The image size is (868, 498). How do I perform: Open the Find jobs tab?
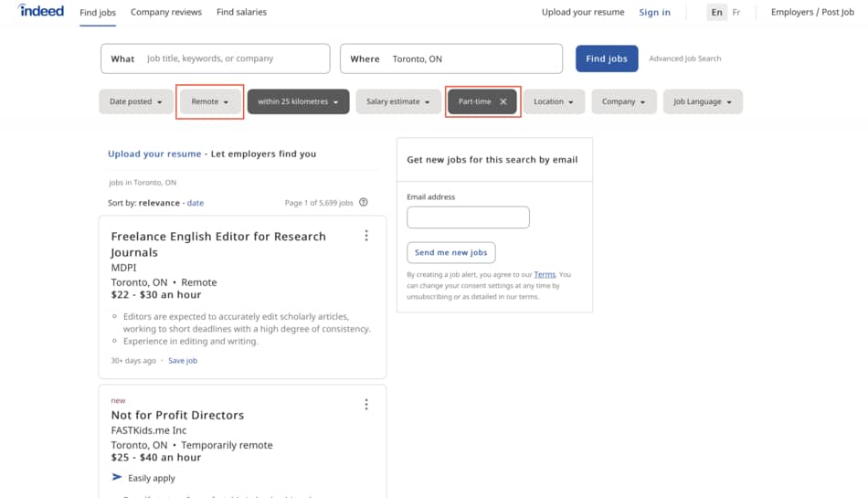point(98,12)
